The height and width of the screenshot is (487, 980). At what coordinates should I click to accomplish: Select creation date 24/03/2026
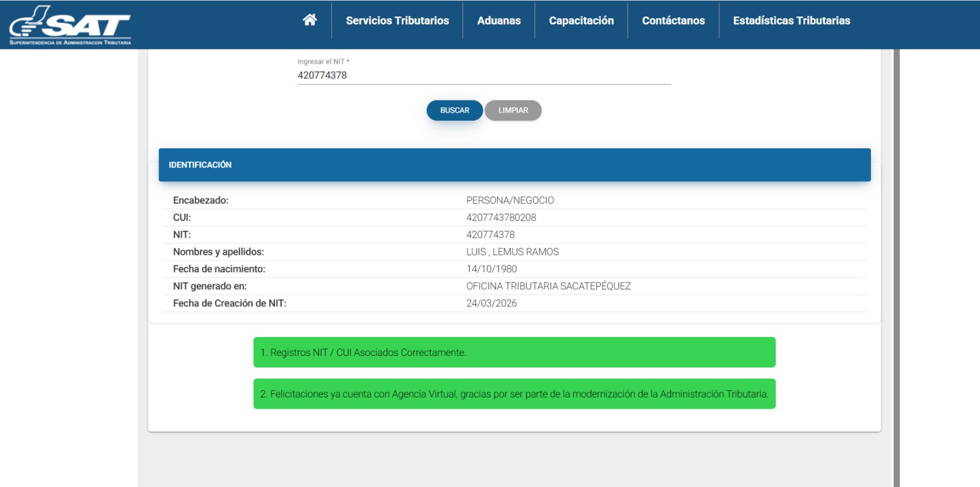(492, 303)
